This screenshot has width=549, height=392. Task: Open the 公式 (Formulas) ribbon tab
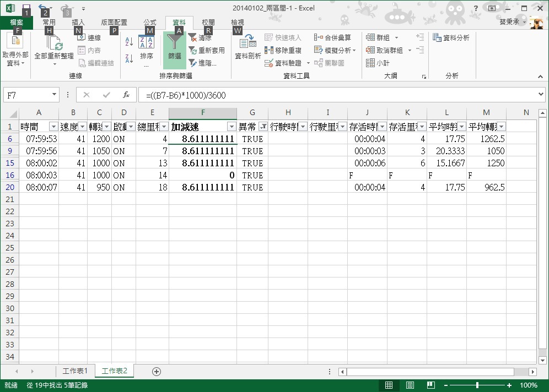pyautogui.click(x=150, y=23)
